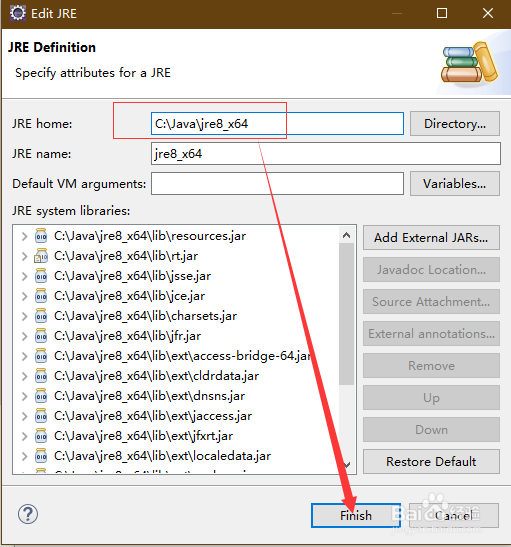The image size is (511, 547).
Task: Expand the jce.jar tree node
Action: (x=24, y=296)
